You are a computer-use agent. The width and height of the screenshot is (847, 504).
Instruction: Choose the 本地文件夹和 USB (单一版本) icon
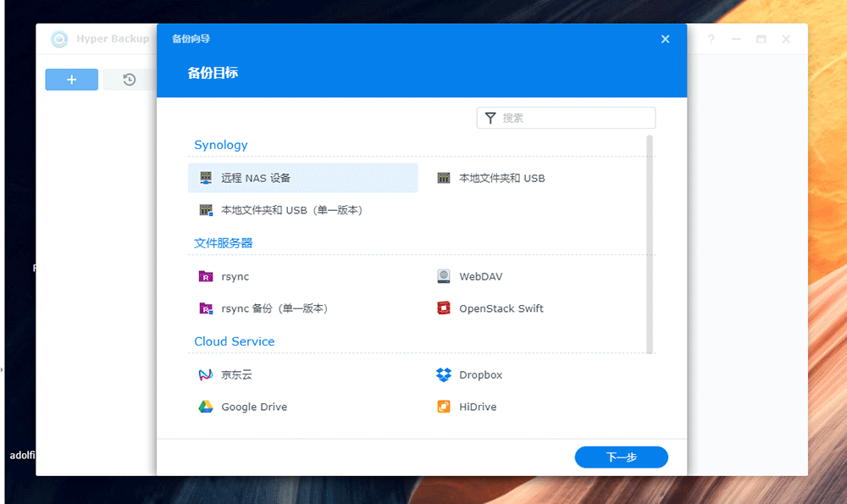[x=206, y=210]
